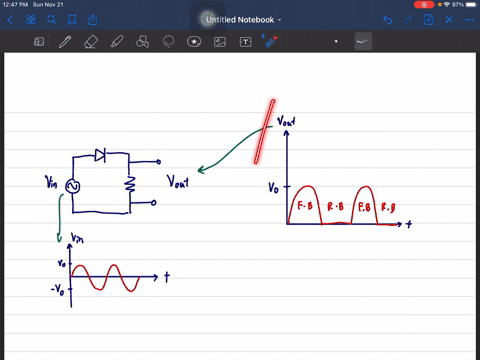Open the three-dot more options menu
The height and width of the screenshot is (360, 480).
[x=470, y=20]
